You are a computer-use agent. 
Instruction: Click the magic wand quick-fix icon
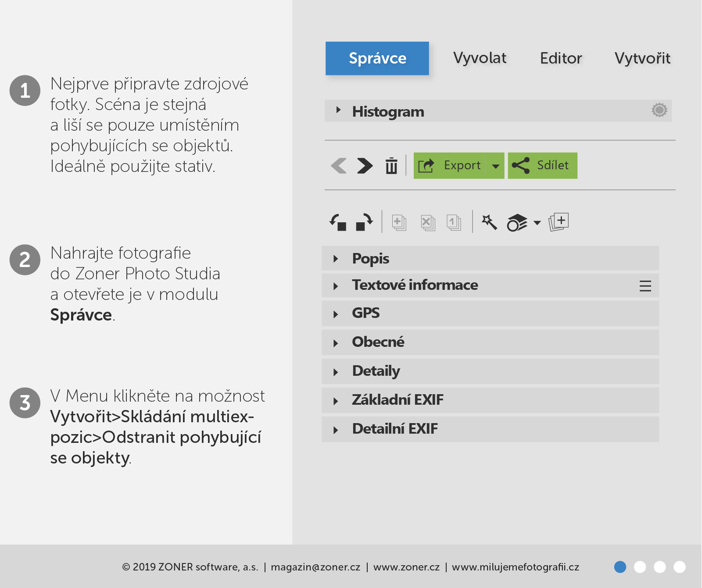489,222
